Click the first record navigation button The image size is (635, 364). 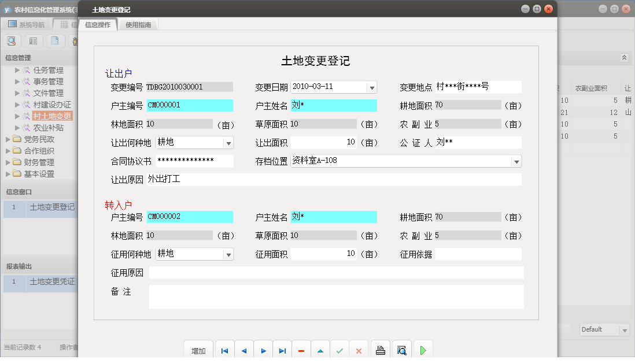(224, 351)
